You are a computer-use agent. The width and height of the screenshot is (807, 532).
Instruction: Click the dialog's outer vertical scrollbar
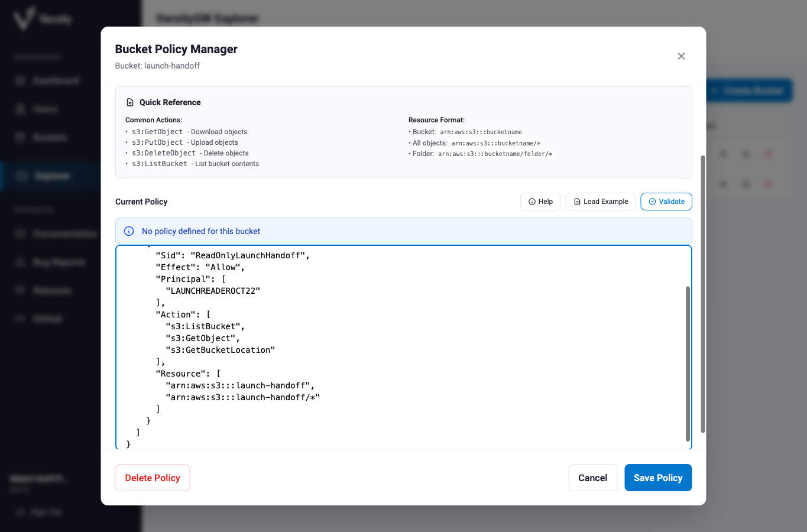[702, 294]
